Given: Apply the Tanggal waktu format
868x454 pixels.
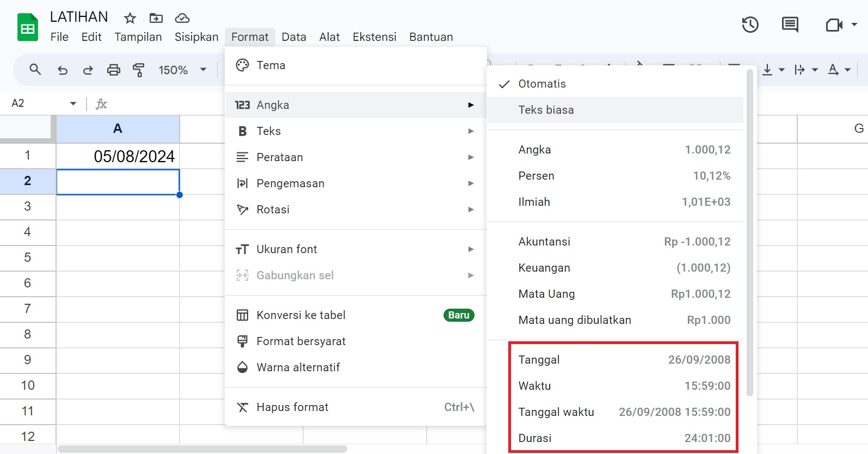Looking at the screenshot, I should point(615,412).
